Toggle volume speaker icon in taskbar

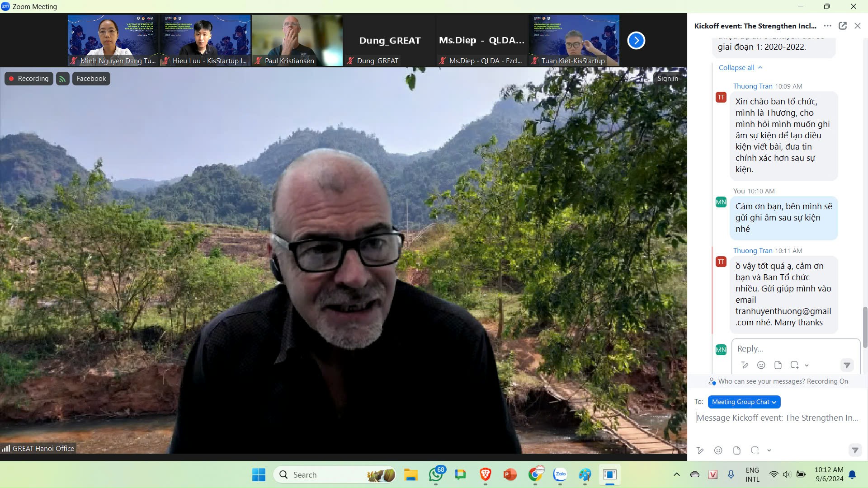[787, 474]
